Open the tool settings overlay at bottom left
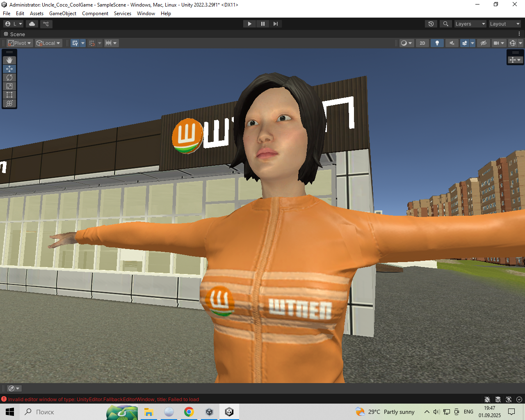This screenshot has height=420, width=525. (14, 388)
